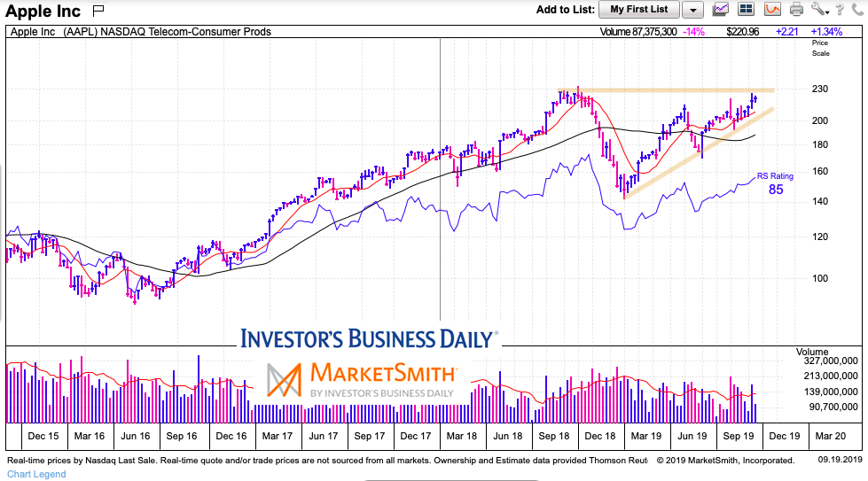
Task: Click the 200 price scale value
Action: [x=820, y=120]
